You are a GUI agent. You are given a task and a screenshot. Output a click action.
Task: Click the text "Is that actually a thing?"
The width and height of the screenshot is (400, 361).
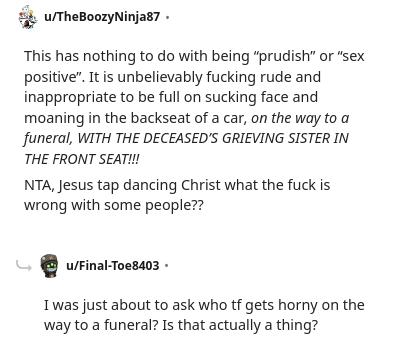(x=240, y=325)
